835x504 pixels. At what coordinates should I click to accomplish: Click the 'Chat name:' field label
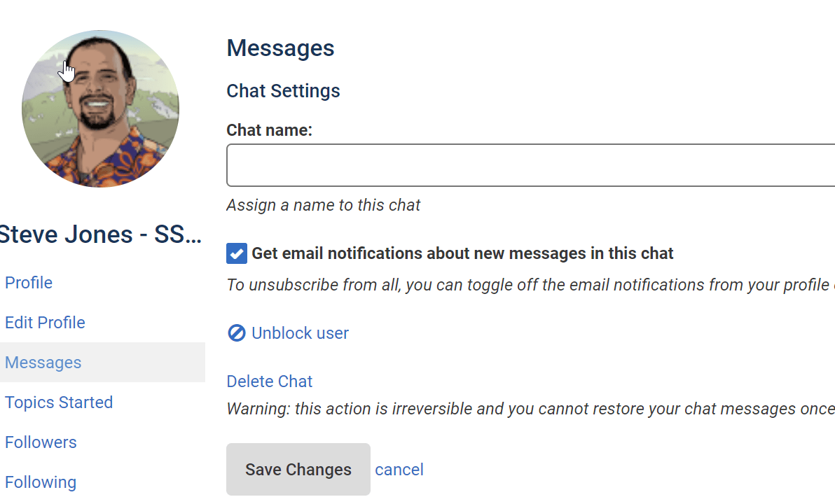(269, 130)
